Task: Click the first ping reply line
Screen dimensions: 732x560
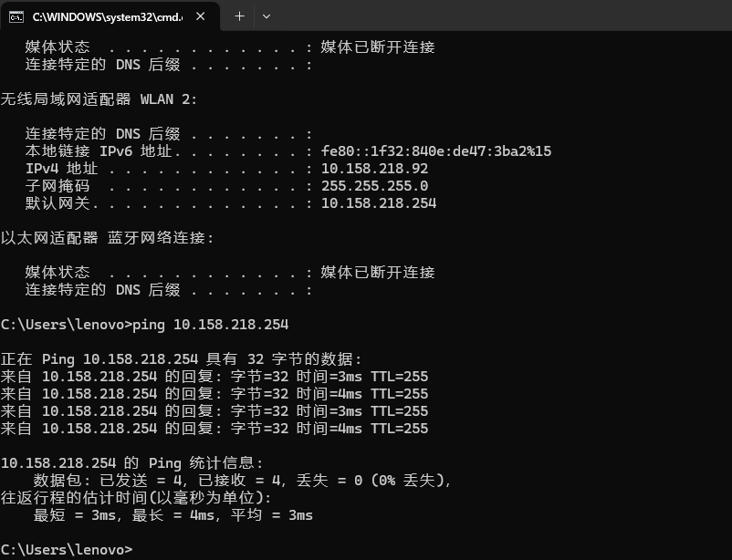Action: click(214, 377)
